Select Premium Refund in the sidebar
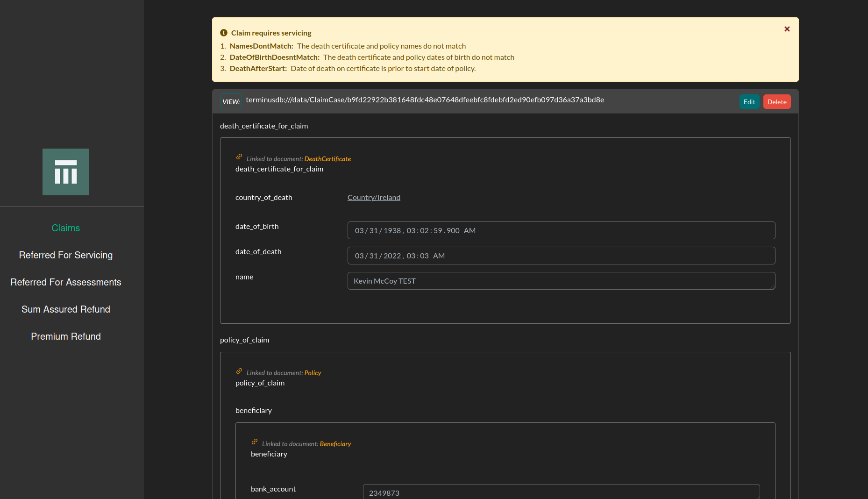The image size is (868, 499). tap(66, 336)
